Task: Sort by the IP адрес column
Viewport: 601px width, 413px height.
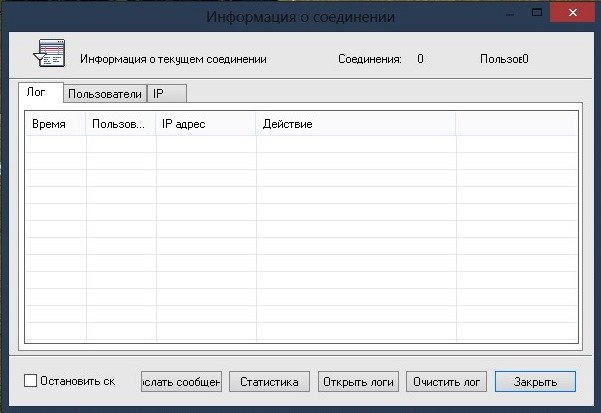Action: 205,123
